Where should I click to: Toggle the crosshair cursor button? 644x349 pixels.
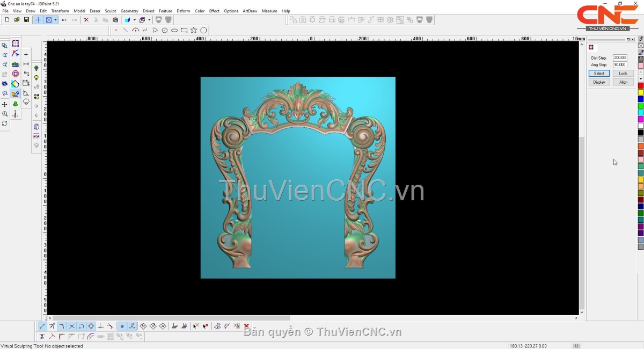(38, 20)
